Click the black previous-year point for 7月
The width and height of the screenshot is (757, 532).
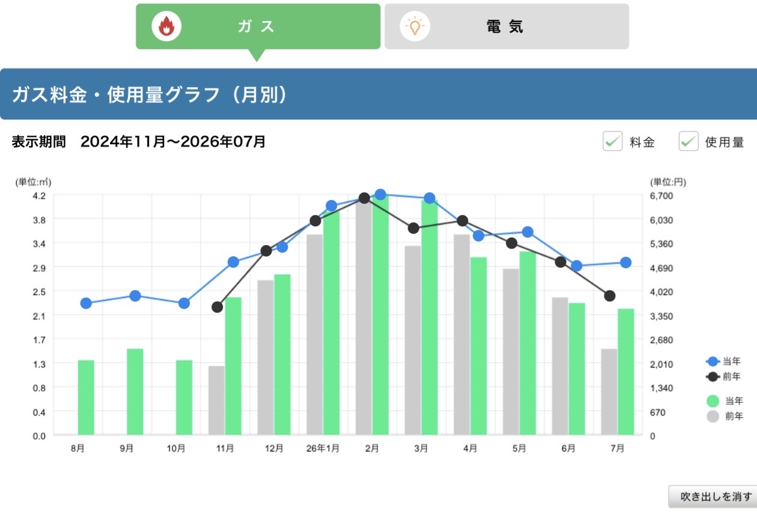(x=610, y=296)
